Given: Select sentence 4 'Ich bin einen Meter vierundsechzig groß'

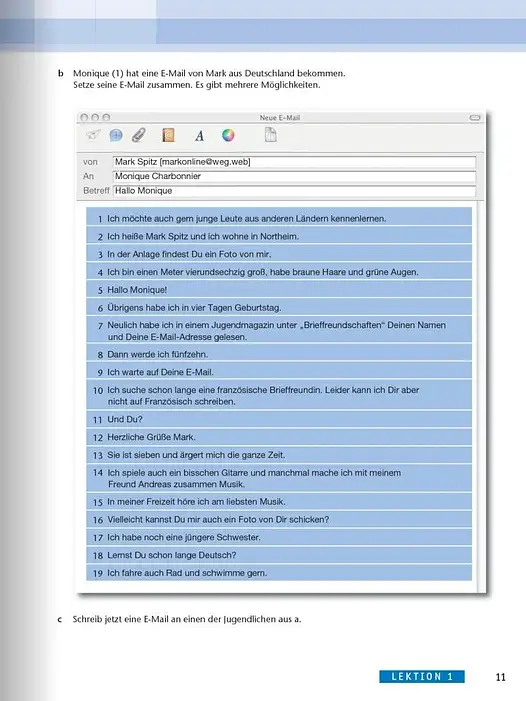Looking at the screenshot, I should coord(279,272).
